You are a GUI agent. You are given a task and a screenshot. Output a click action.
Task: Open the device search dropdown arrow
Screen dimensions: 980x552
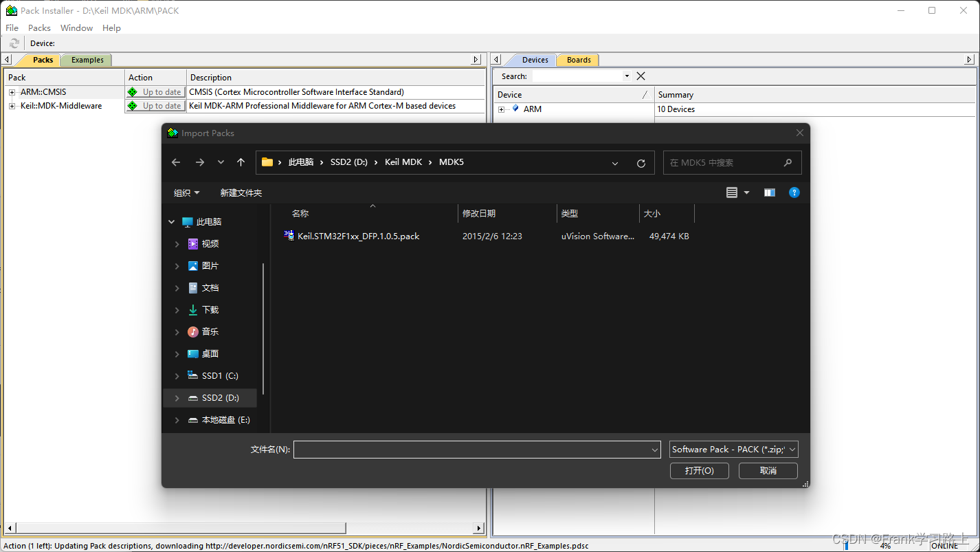627,76
